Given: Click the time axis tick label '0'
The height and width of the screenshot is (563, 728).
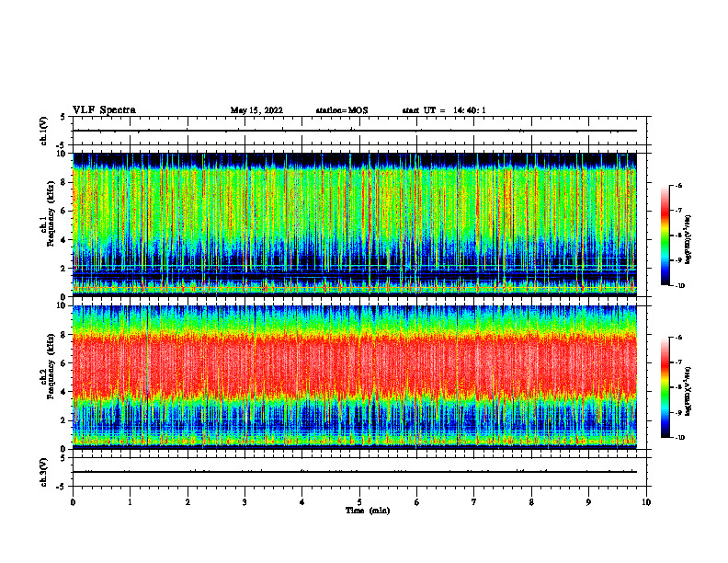Looking at the screenshot, I should click(x=73, y=502).
